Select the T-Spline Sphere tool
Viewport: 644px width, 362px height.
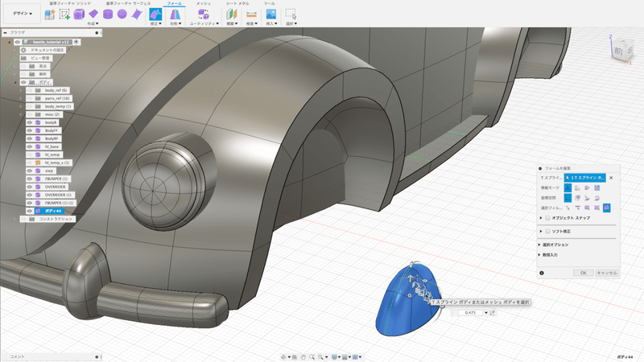tap(122, 14)
